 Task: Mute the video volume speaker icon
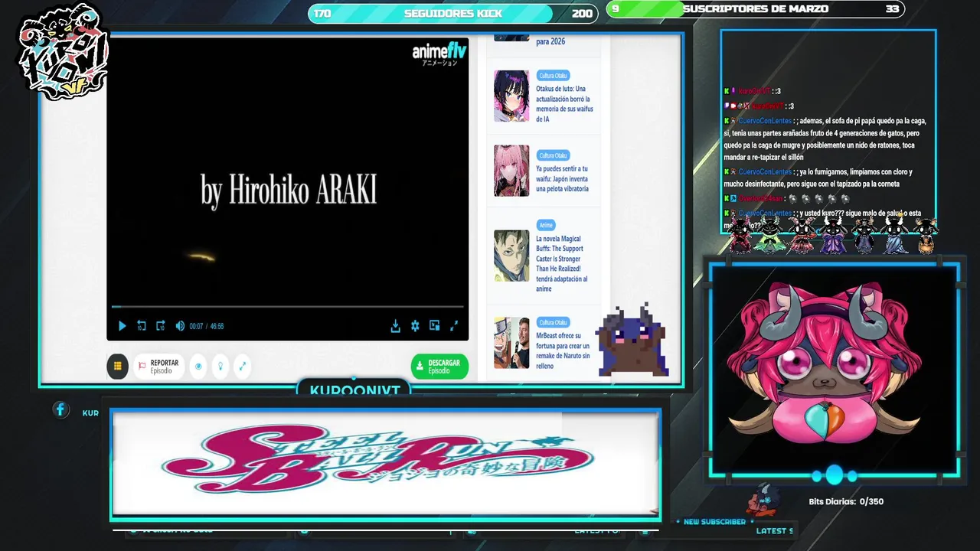point(180,326)
